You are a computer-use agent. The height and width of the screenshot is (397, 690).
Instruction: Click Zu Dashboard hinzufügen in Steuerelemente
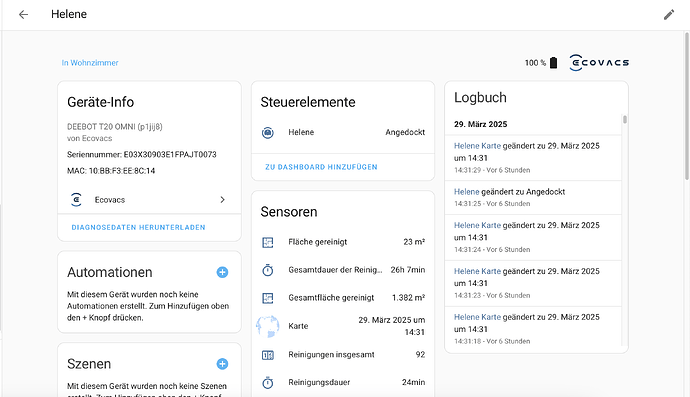point(321,167)
